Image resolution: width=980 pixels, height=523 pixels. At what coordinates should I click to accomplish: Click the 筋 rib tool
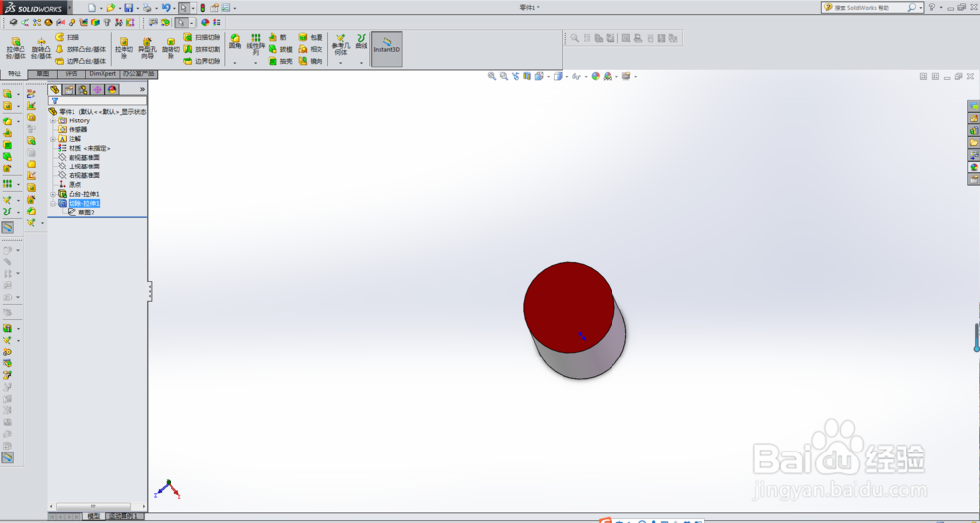[x=277, y=37]
